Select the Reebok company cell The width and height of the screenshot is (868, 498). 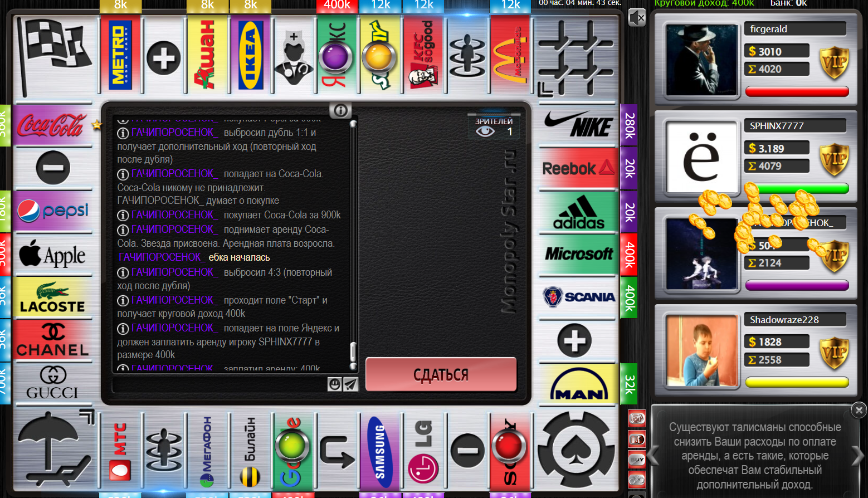click(578, 168)
